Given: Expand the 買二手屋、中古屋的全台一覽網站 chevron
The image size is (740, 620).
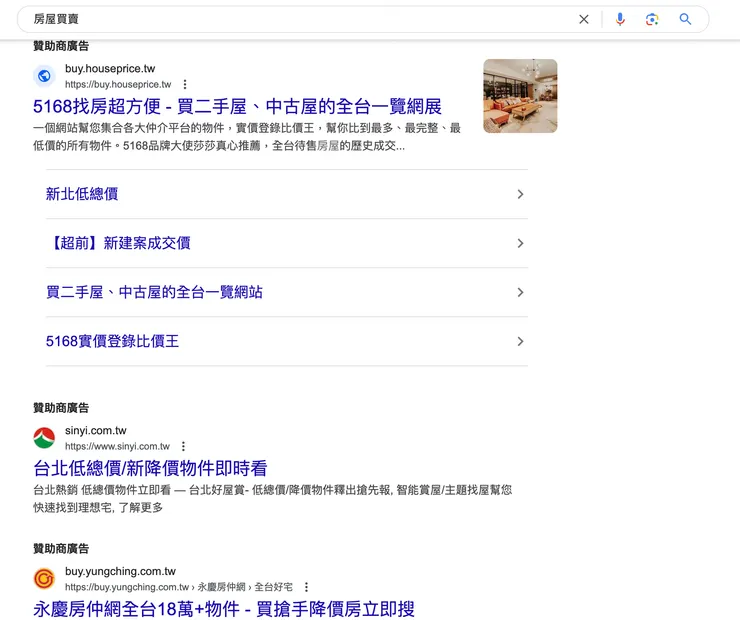Looking at the screenshot, I should pos(520,293).
